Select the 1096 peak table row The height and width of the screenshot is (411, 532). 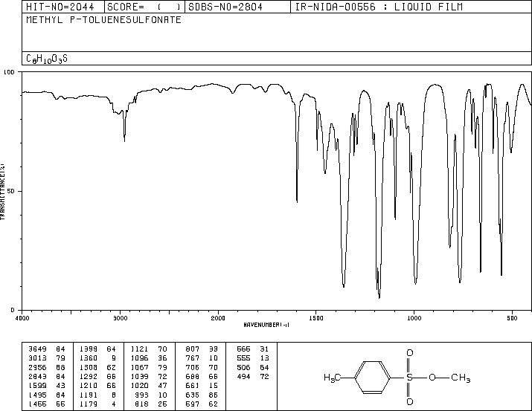pos(149,358)
